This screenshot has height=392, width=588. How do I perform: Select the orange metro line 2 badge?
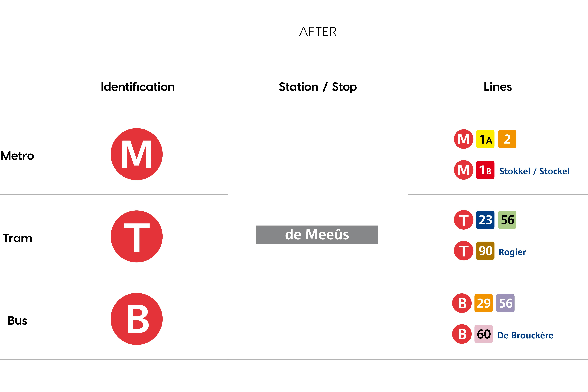click(x=507, y=139)
